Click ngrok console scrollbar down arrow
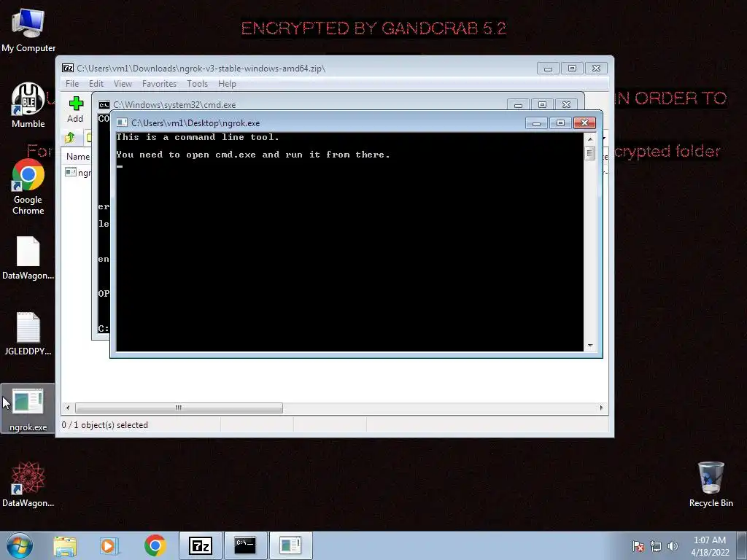The height and width of the screenshot is (560, 747). point(589,346)
